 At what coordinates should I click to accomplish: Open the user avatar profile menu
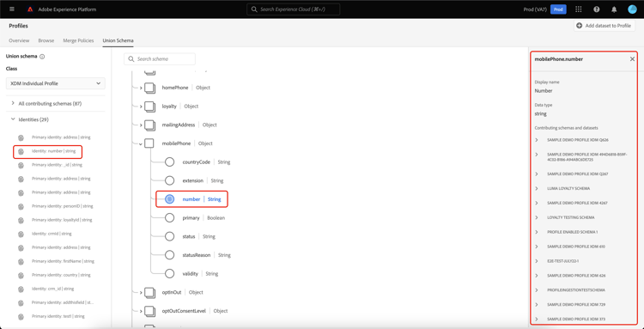tap(632, 9)
